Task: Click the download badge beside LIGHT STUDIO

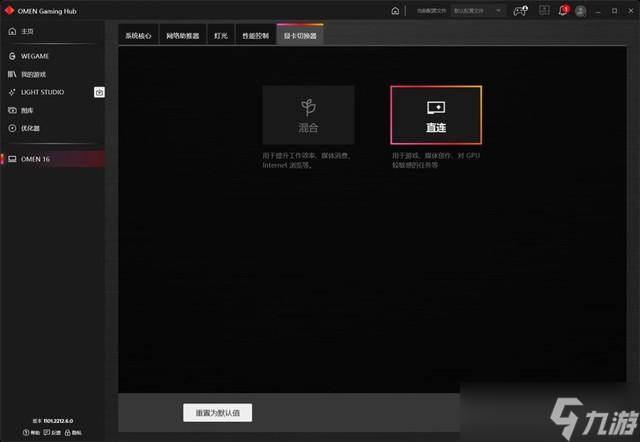Action: tap(99, 92)
